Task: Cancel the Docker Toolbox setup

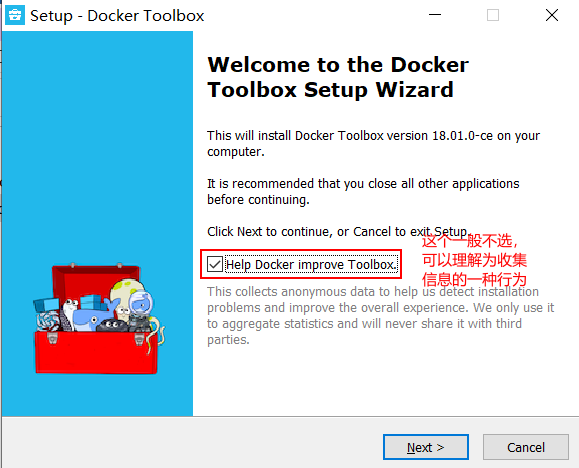Action: [x=525, y=447]
